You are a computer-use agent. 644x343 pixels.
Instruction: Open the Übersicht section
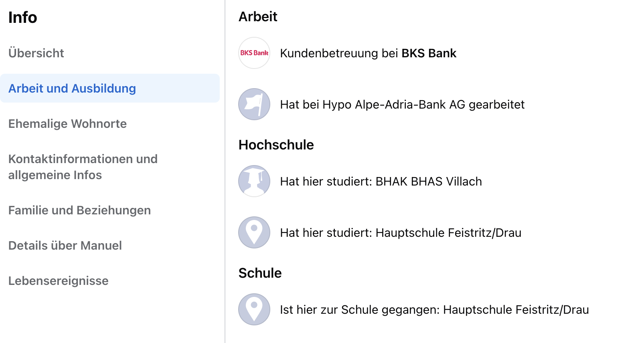tap(36, 53)
